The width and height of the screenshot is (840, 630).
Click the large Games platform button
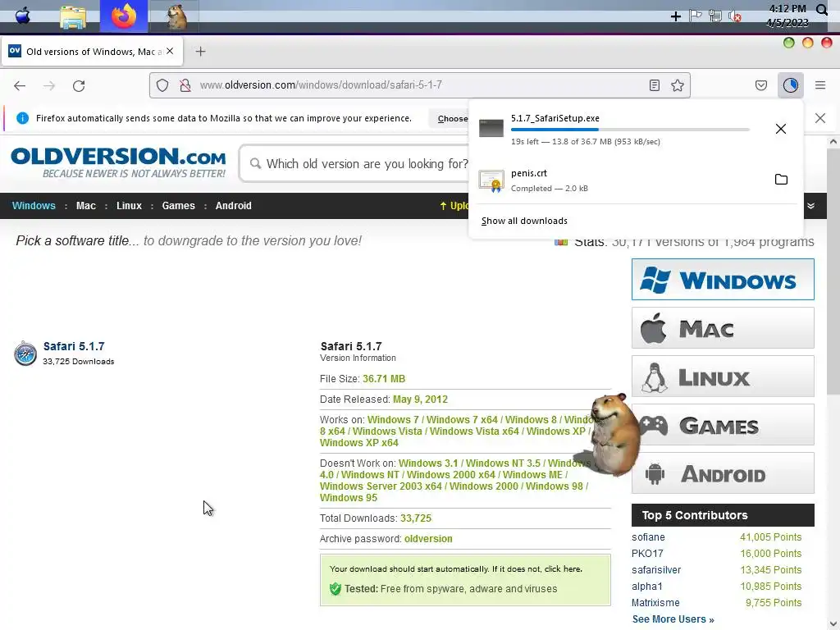pos(723,425)
